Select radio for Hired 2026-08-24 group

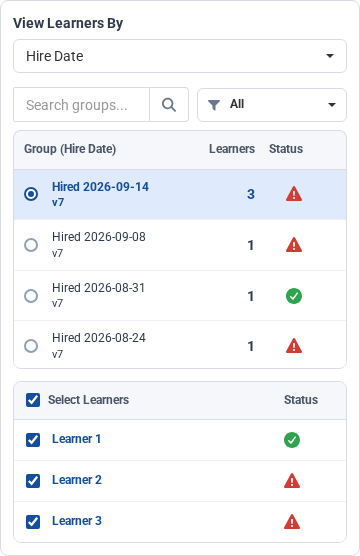click(x=31, y=346)
